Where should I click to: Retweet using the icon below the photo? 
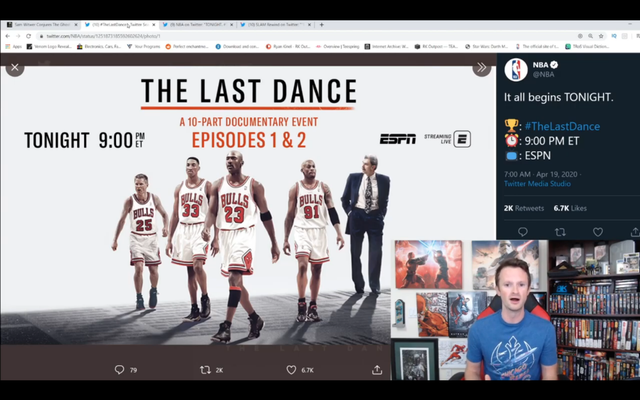(205, 370)
